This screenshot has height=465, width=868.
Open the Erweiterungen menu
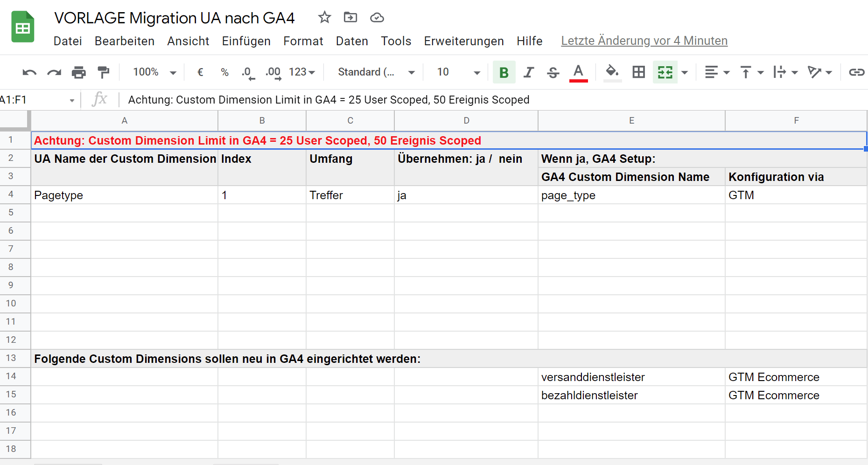[463, 41]
